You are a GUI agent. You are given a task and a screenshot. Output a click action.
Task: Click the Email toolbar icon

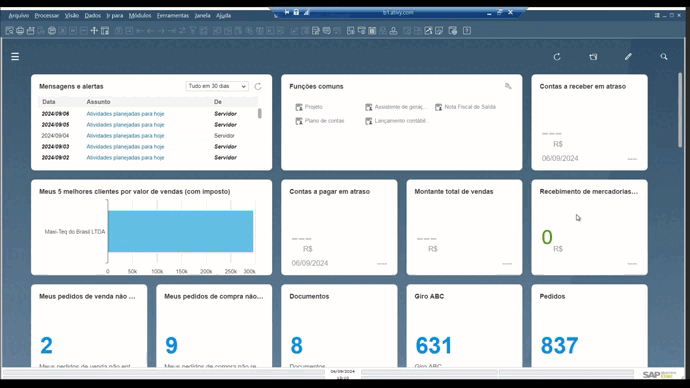[x=30, y=31]
